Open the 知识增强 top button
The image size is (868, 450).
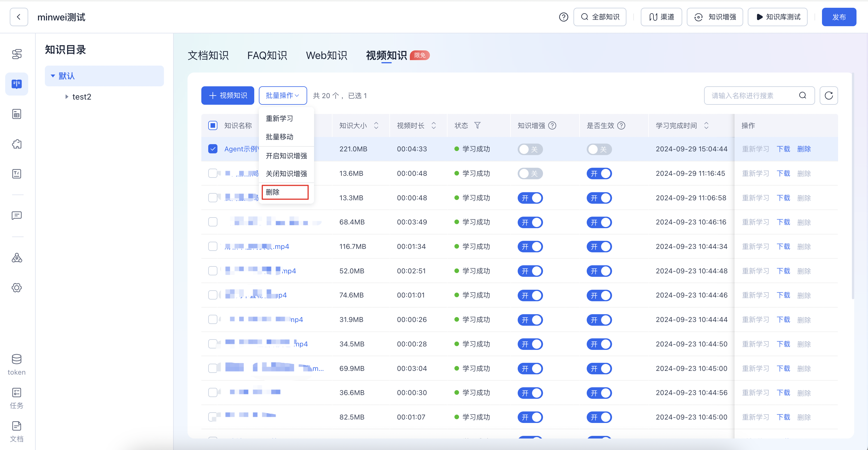(715, 17)
